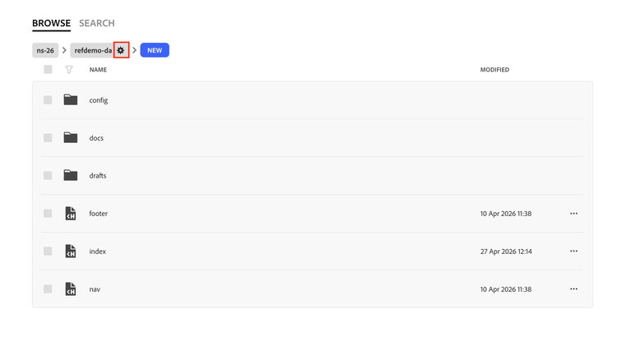Viewport: 617px width, 364px height.
Task: Click the nav HTML file icon
Action: [71, 289]
